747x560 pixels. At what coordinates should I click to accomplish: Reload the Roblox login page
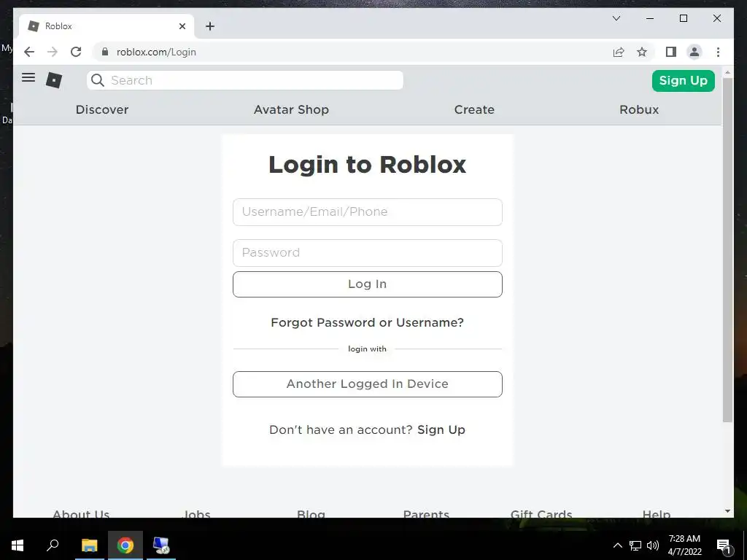76,52
